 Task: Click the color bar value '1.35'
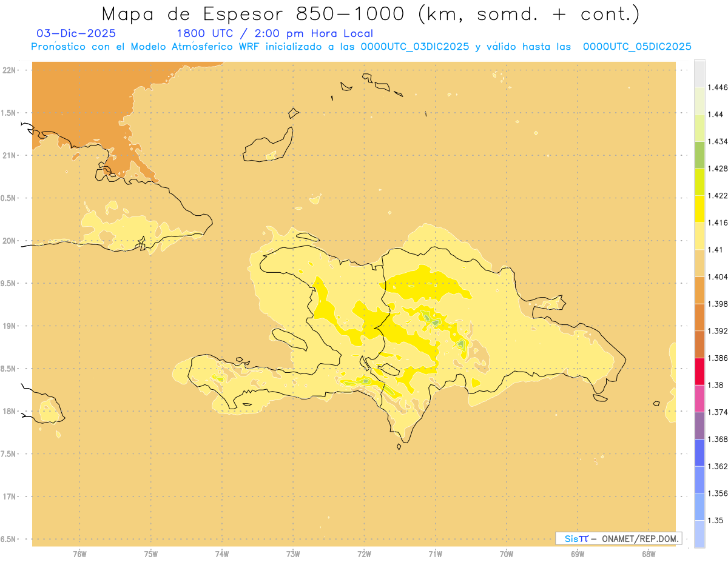click(715, 520)
